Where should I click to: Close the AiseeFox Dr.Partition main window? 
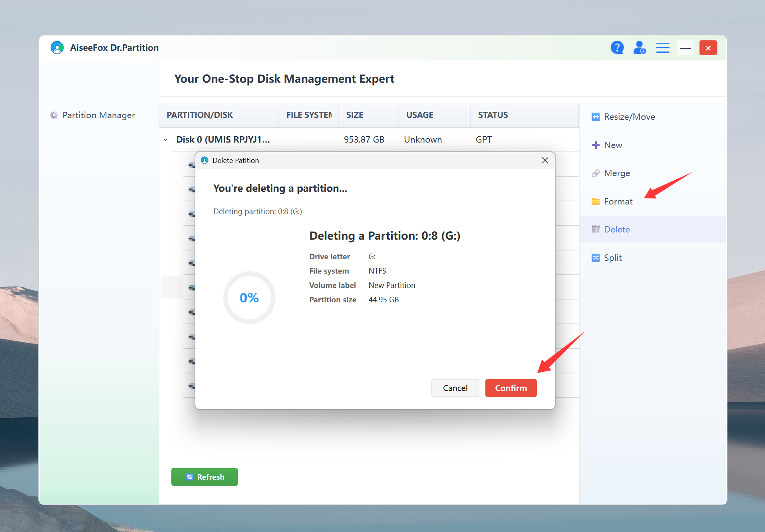coord(708,48)
